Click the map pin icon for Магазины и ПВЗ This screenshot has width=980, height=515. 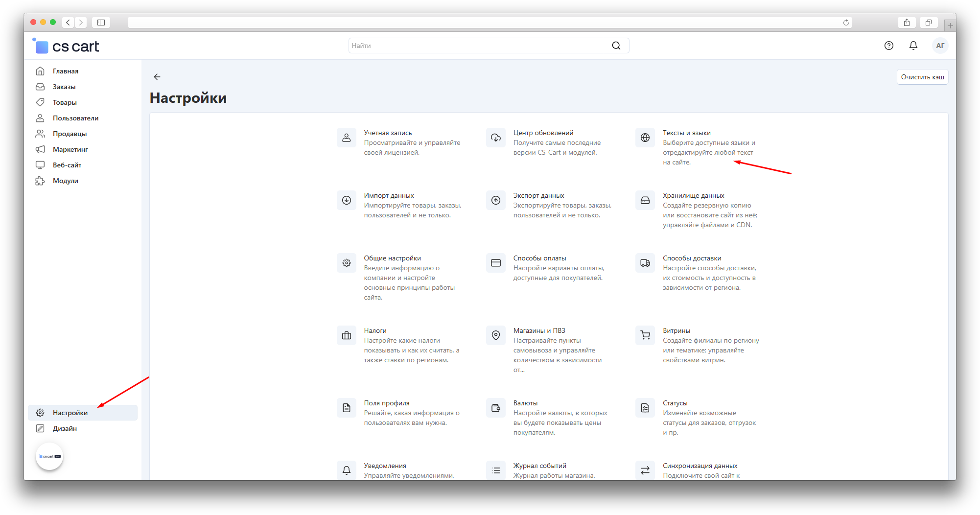pyautogui.click(x=495, y=335)
